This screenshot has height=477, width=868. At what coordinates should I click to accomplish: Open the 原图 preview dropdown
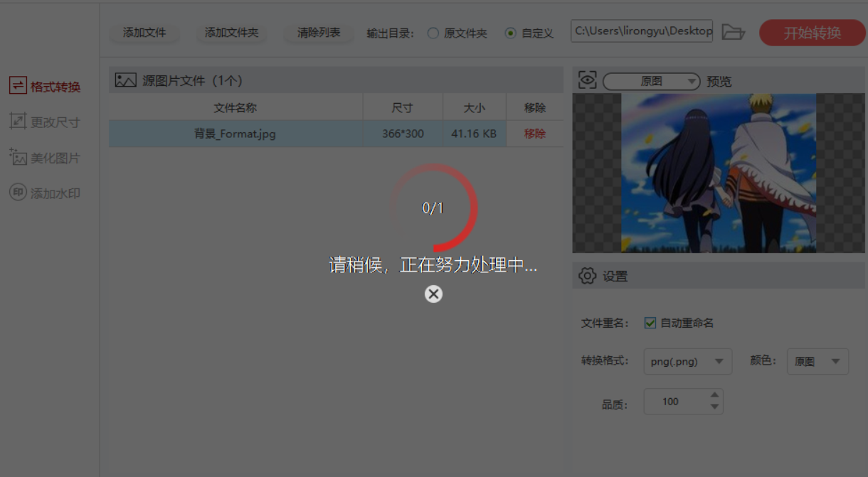[650, 81]
